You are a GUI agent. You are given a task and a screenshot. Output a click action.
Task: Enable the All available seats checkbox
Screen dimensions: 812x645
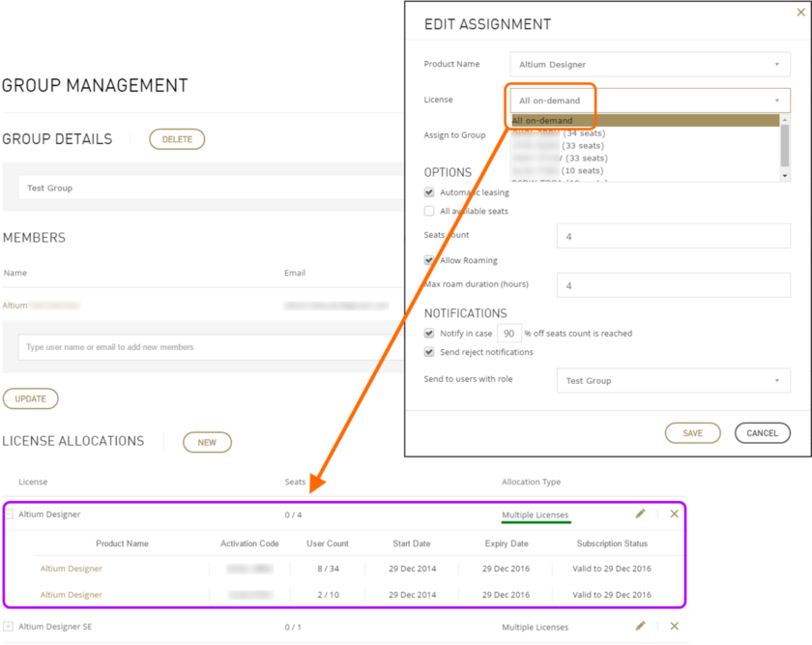tap(429, 211)
